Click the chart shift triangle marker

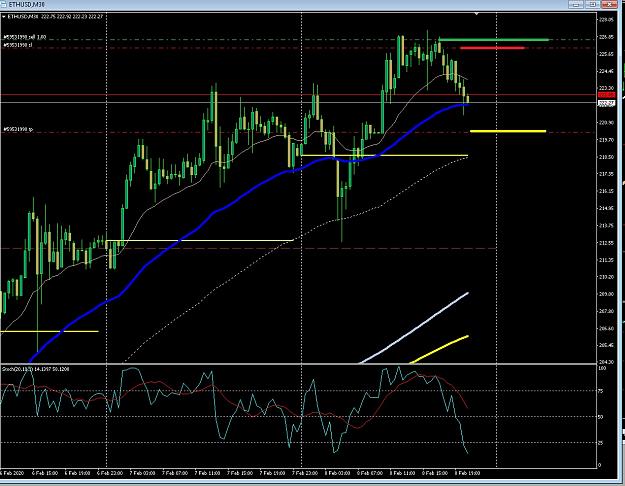pos(476,14)
